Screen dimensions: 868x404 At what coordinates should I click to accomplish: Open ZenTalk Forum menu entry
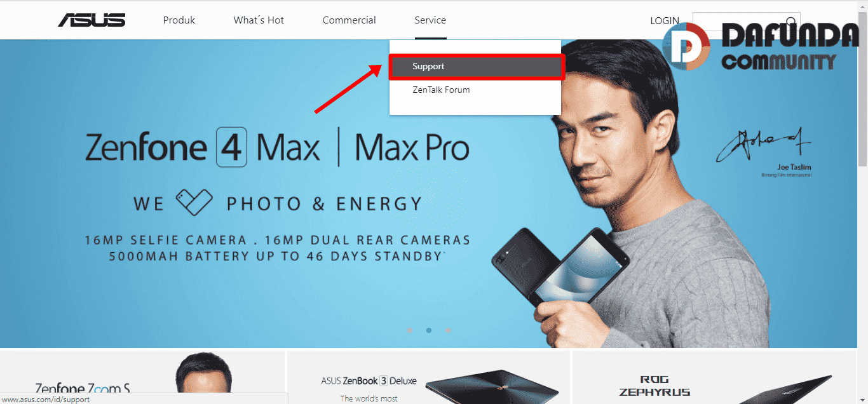(441, 90)
